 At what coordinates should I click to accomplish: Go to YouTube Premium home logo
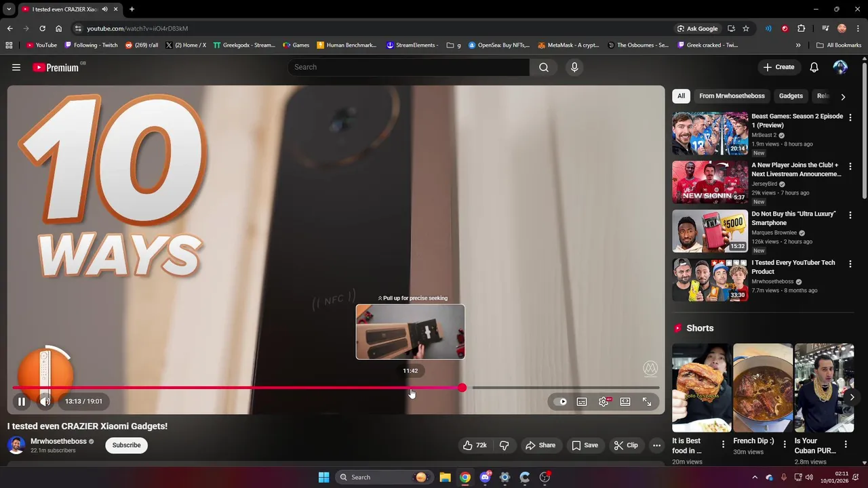56,67
